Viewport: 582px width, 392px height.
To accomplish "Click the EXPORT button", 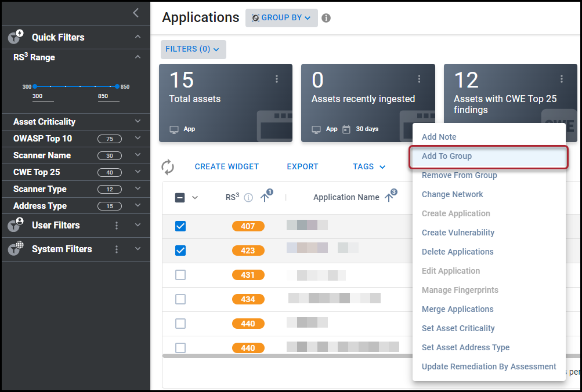I will coord(302,166).
